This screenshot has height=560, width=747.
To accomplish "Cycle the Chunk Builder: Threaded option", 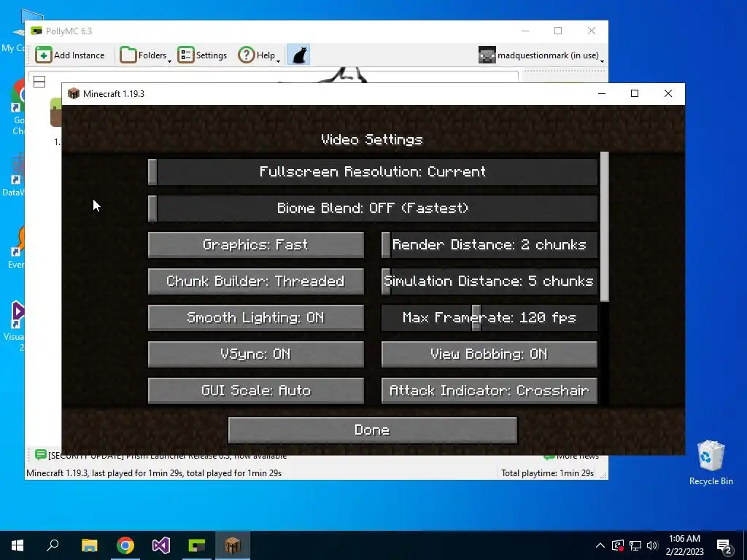I will 256,281.
